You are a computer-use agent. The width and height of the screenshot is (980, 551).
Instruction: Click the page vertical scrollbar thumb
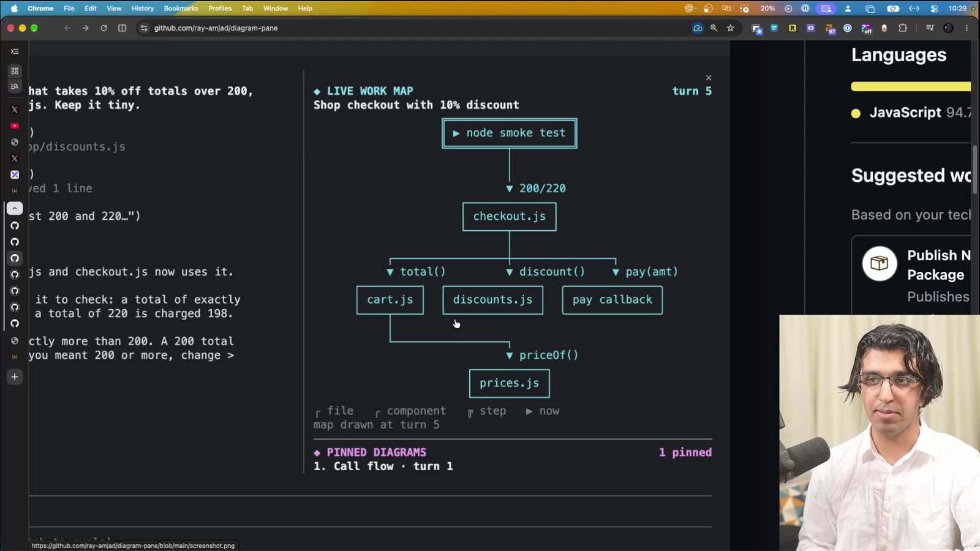tap(974, 170)
